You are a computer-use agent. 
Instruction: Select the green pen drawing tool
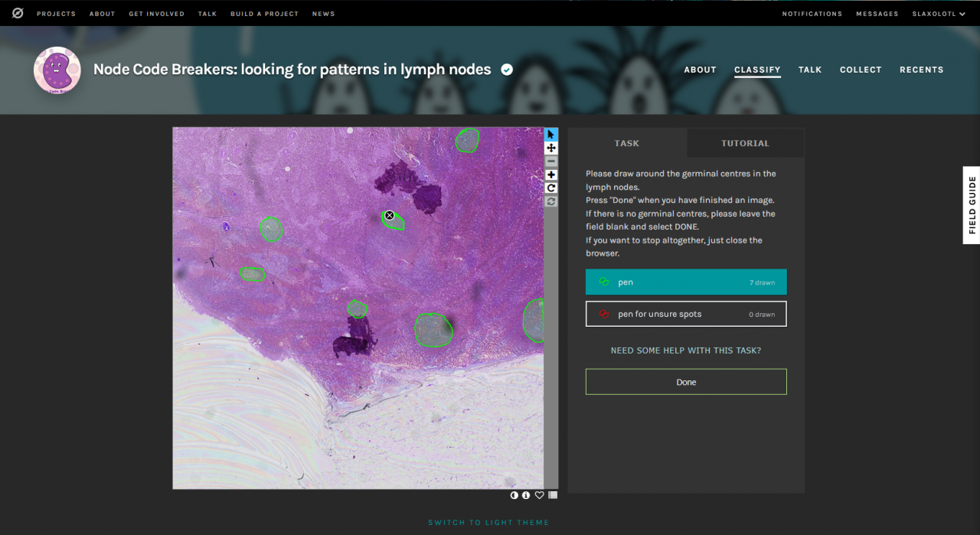(x=686, y=282)
